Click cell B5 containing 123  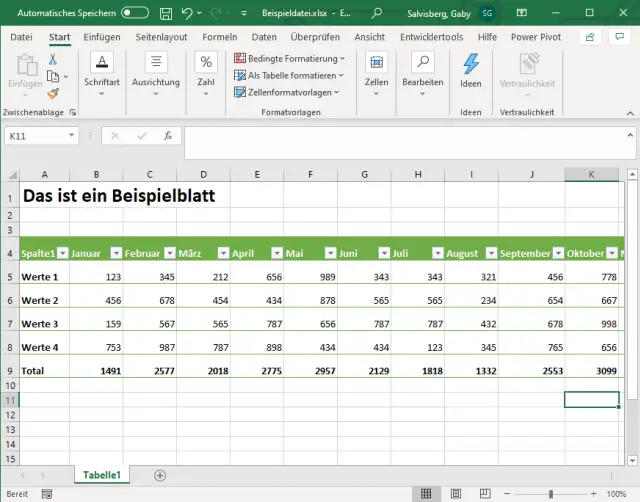(95, 277)
